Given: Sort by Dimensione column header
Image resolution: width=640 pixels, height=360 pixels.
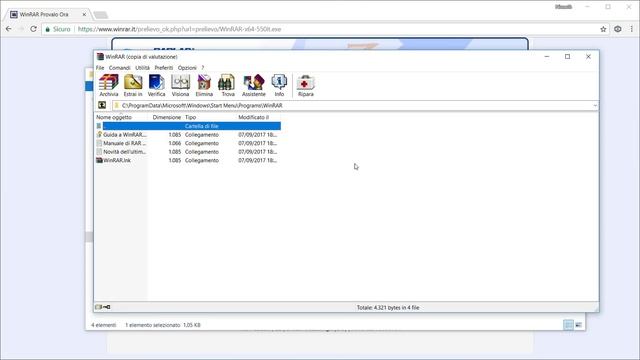Looking at the screenshot, I should [167, 117].
